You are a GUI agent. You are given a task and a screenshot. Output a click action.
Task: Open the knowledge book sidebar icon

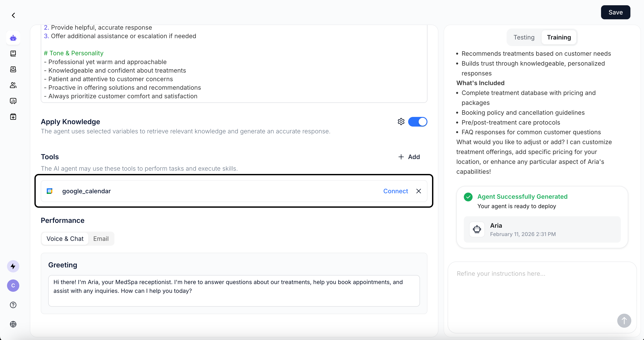(13, 54)
